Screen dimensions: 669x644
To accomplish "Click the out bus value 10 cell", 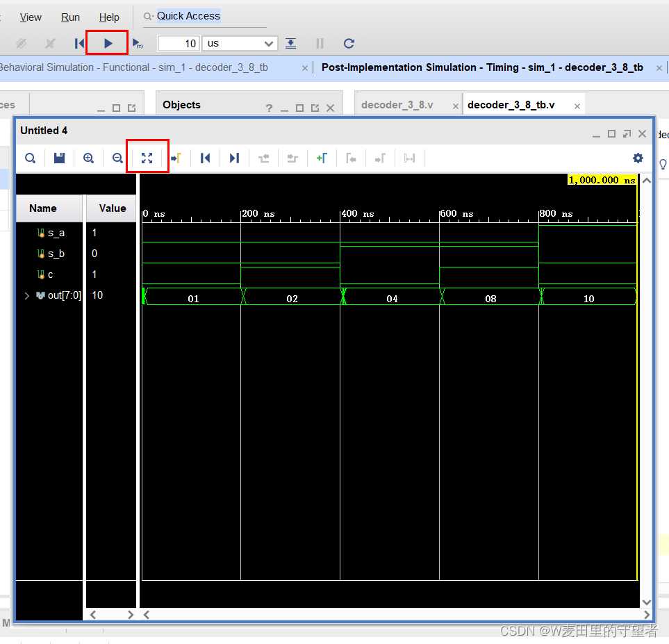I will click(x=98, y=295).
